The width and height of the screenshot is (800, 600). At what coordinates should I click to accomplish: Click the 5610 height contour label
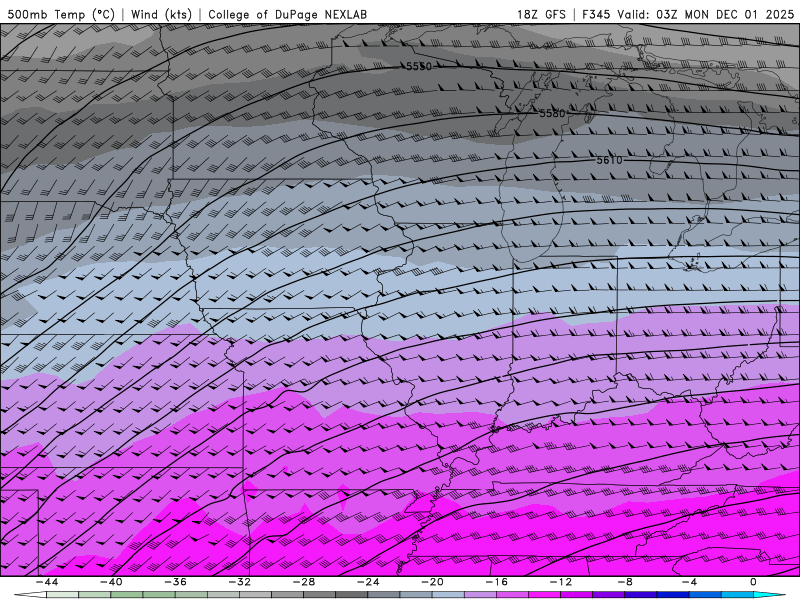pyautogui.click(x=610, y=160)
